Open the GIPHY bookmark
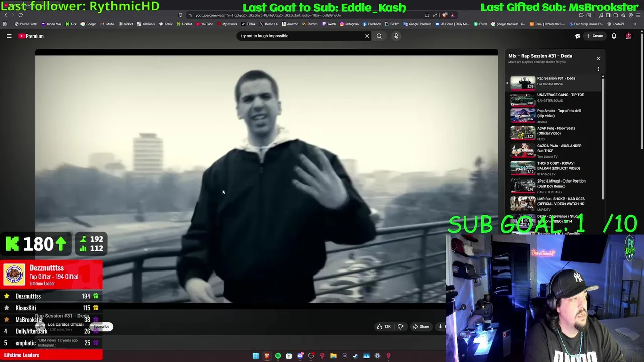 pyautogui.click(x=392, y=24)
